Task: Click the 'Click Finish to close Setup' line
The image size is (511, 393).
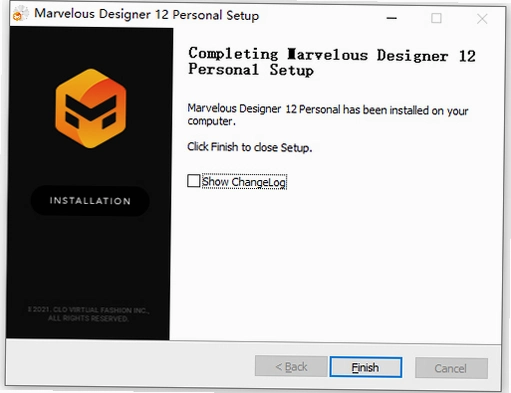Action: tap(250, 147)
